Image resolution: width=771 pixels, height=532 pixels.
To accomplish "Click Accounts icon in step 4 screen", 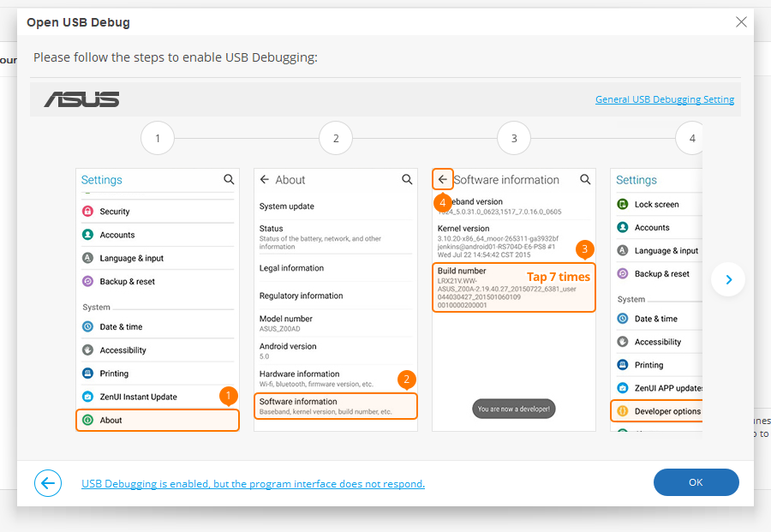I will click(623, 227).
